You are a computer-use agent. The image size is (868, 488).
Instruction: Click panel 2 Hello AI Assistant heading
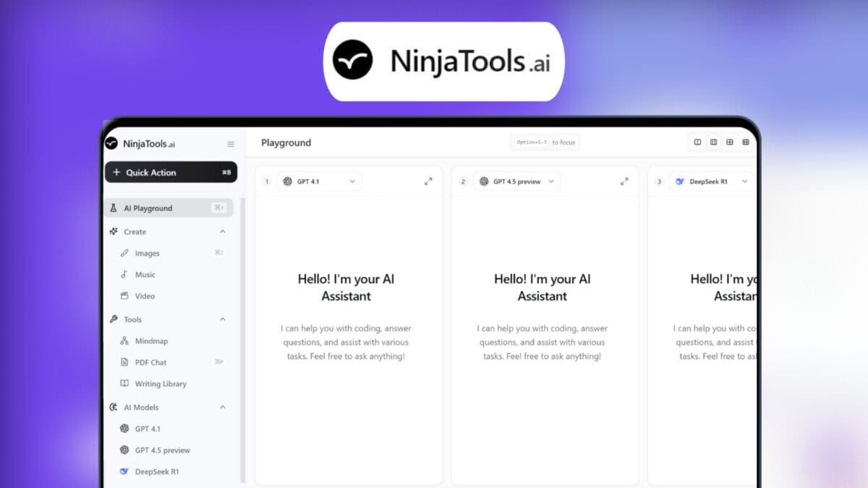click(542, 287)
